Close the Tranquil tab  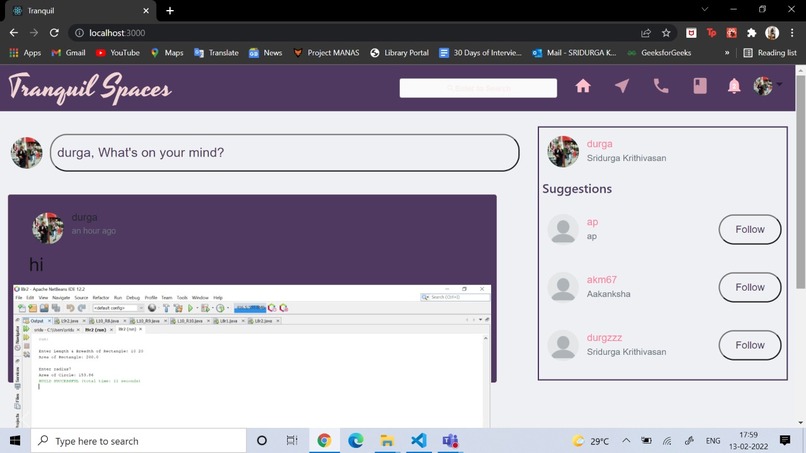(146, 11)
